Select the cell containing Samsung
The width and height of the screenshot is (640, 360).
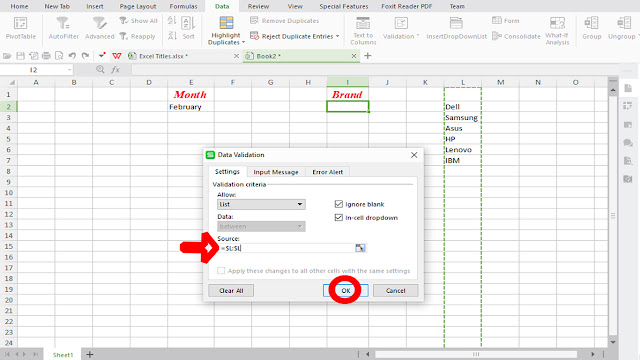[462, 118]
